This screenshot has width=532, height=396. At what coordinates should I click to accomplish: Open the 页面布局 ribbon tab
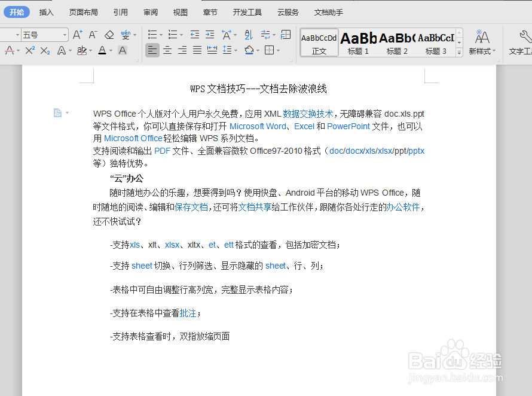(x=84, y=13)
